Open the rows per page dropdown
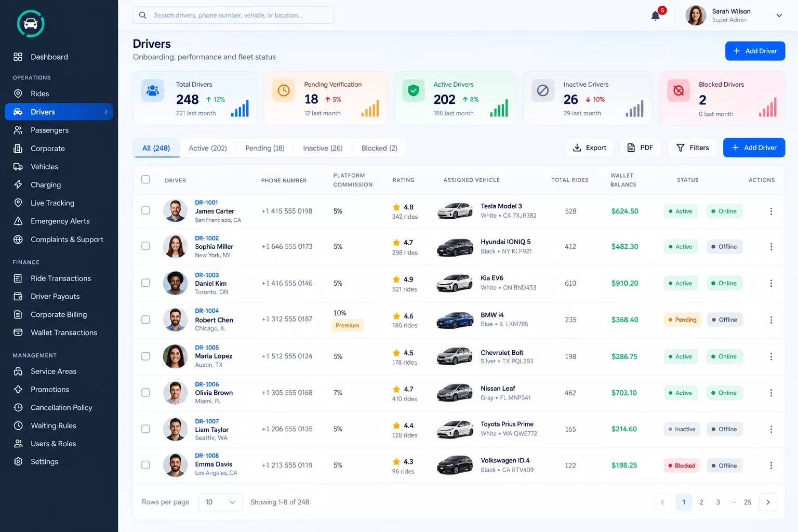798x532 pixels. click(x=220, y=502)
